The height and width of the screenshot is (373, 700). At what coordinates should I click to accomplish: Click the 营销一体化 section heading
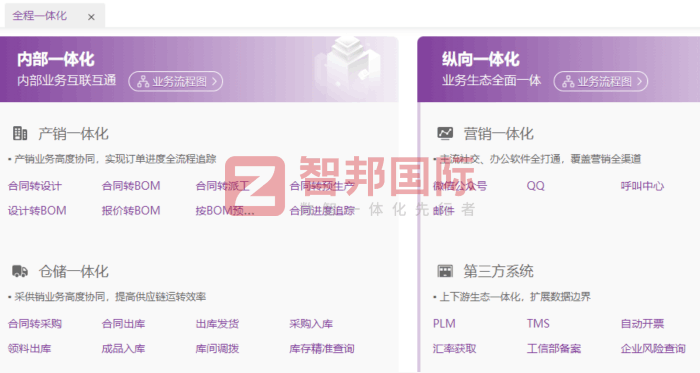[x=498, y=133]
